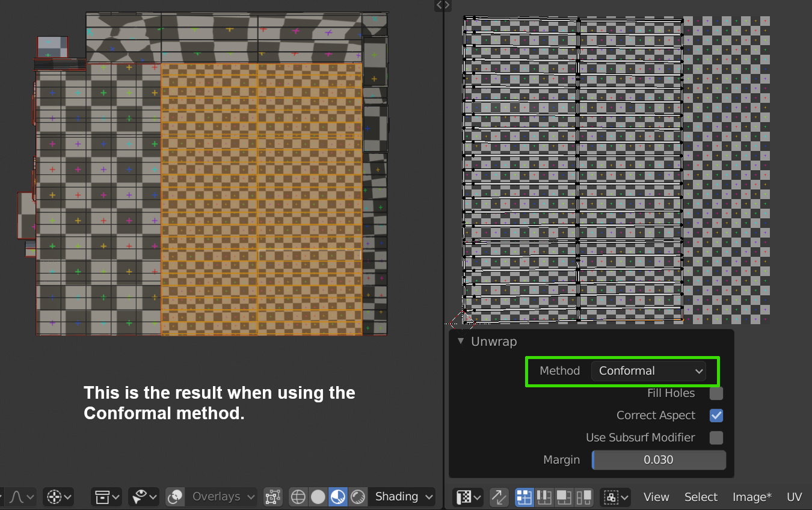This screenshot has width=812, height=510.
Task: Open the Select menu in UV editor
Action: (701, 497)
